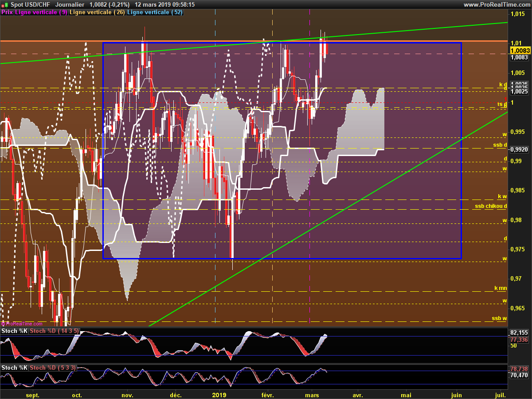532x399 pixels.
Task: Click the second Stoch %K label
Action: click(14, 368)
